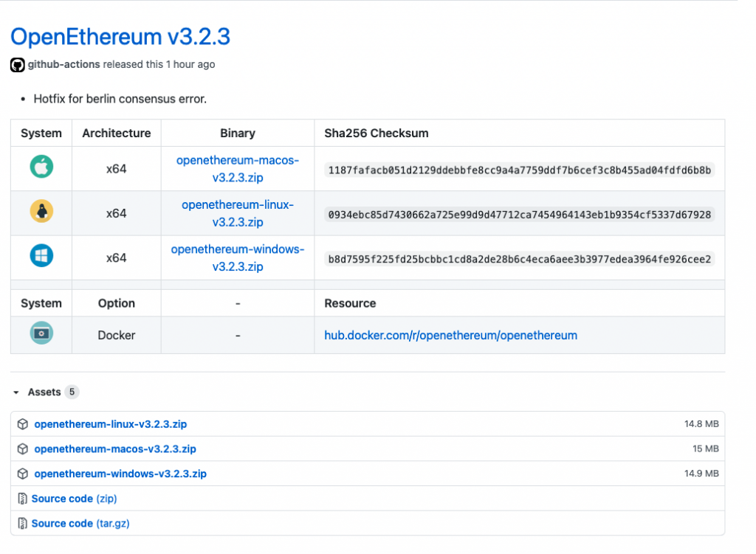The width and height of the screenshot is (756, 554).
Task: Click zip file icon beside Source code (zip)
Action: [x=23, y=499]
